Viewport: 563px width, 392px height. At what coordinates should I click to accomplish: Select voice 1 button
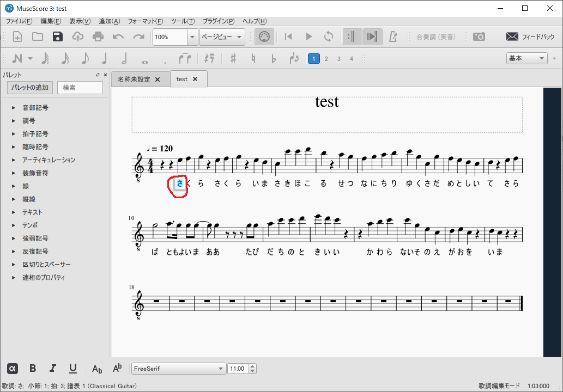pos(313,58)
